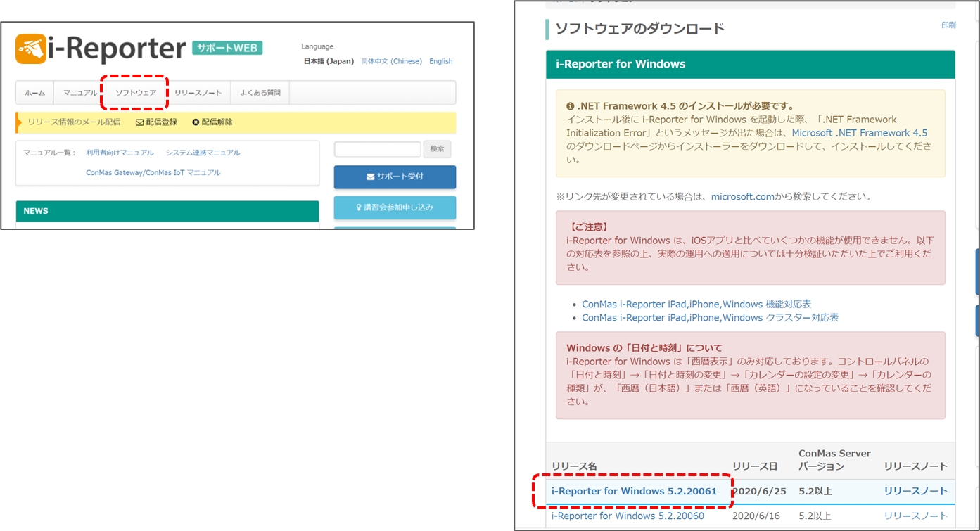Switch to the リリースノート tab
The image size is (980, 531).
click(198, 93)
